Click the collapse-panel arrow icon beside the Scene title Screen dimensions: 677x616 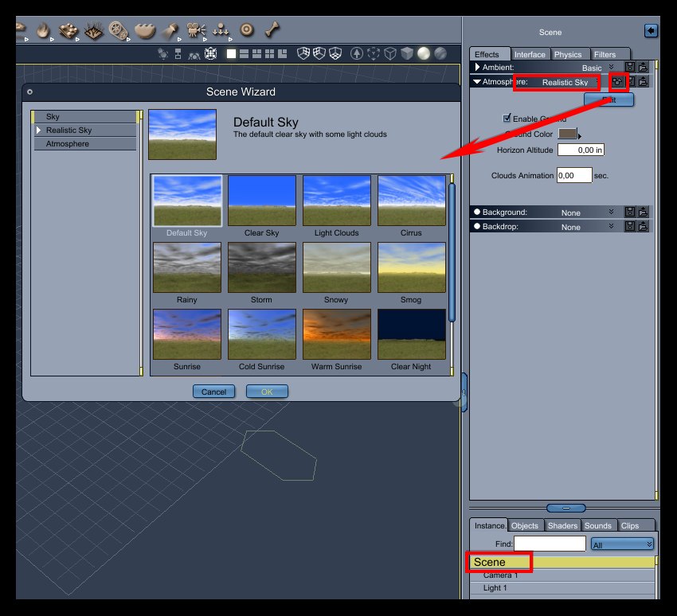pyautogui.click(x=651, y=31)
